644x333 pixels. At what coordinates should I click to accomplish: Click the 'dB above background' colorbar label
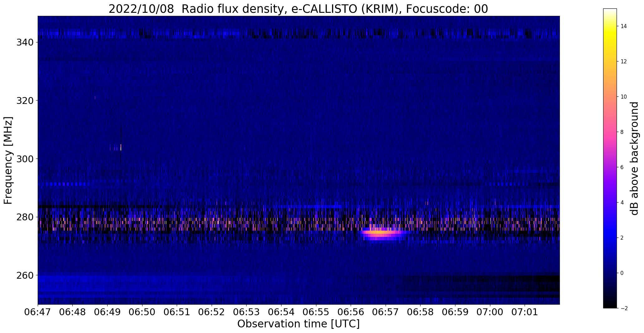[x=634, y=158]
